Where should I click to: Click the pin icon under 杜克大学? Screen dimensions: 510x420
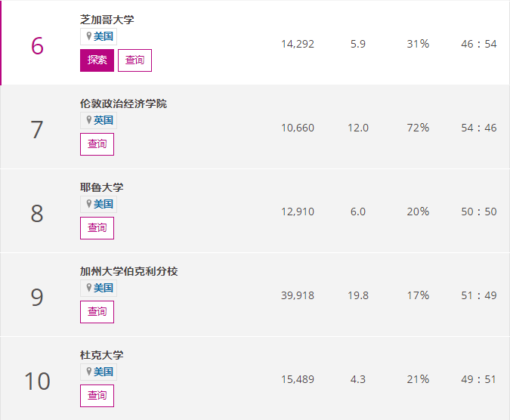pos(88,372)
